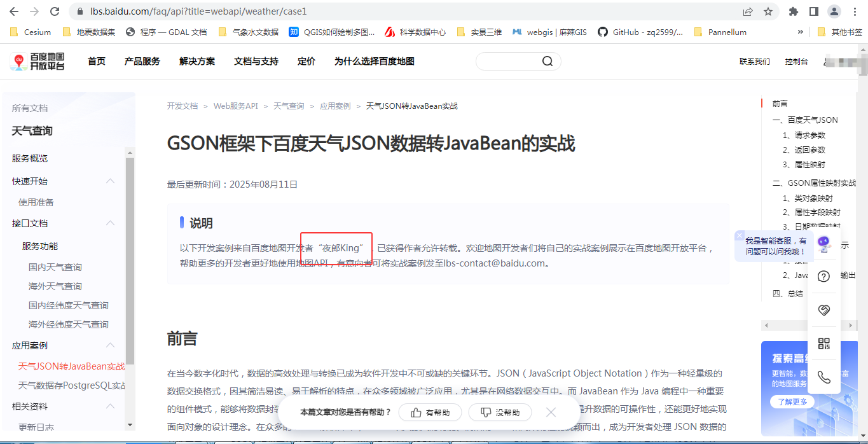Jump to 二、GSON属性映射实战 in the outline
This screenshot has height=444, width=868.
(814, 183)
